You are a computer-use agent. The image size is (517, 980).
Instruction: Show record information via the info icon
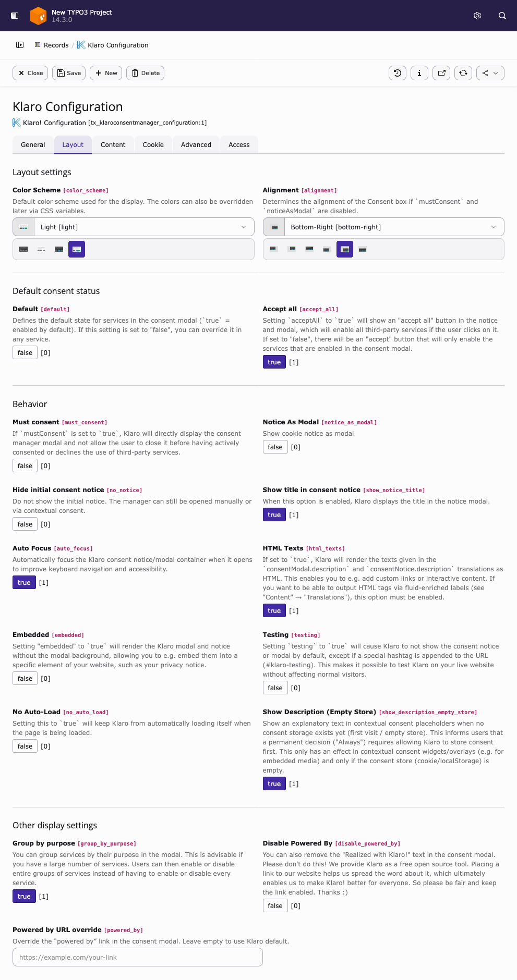pyautogui.click(x=419, y=73)
